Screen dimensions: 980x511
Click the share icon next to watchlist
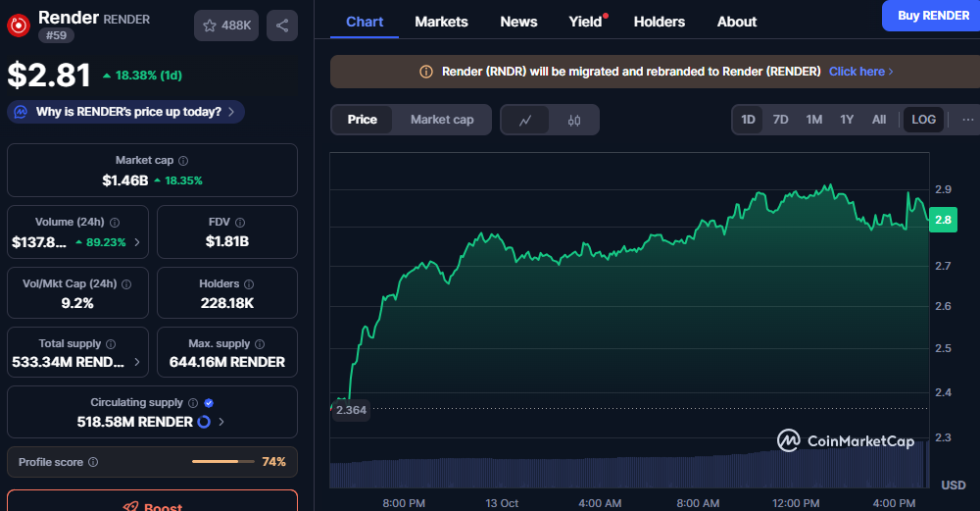(x=282, y=26)
